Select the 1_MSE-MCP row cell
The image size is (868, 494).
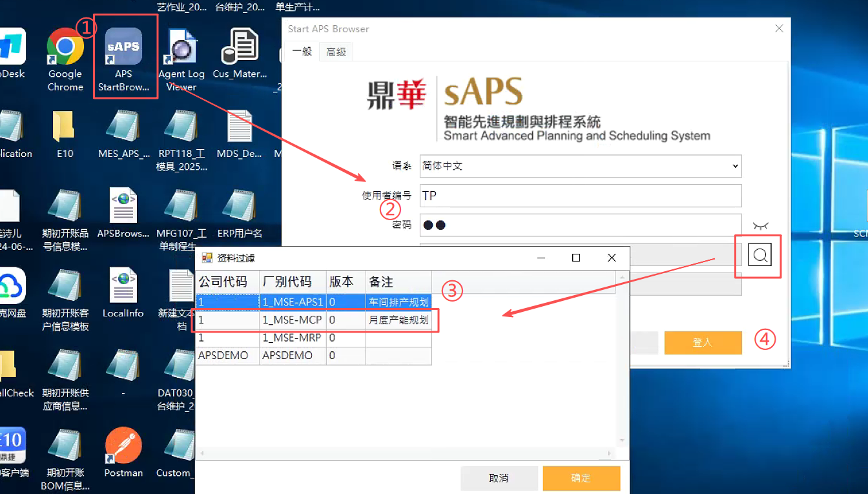293,320
